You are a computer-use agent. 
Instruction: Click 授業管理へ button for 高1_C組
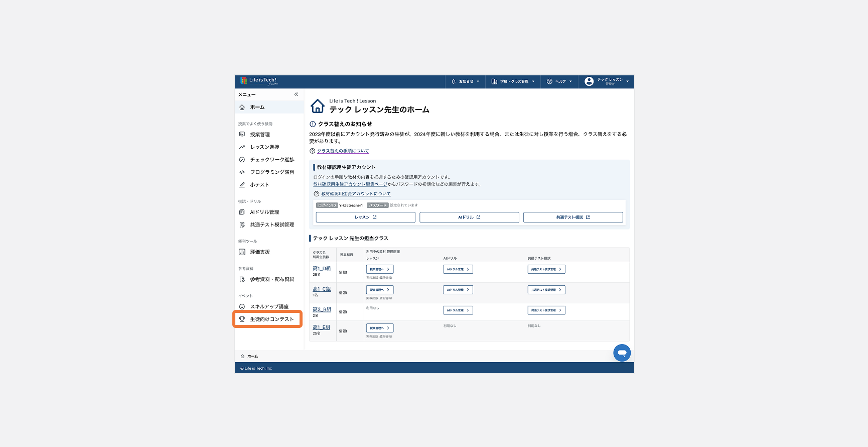(380, 290)
